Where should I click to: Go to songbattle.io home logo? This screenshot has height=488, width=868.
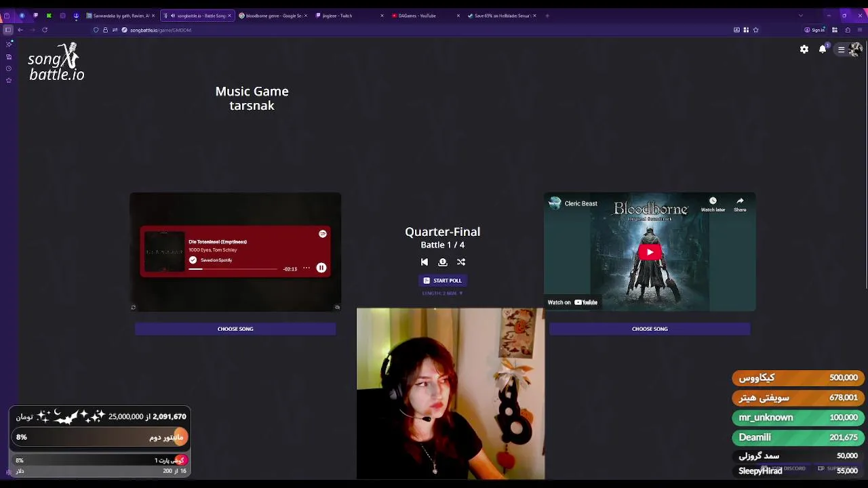(56, 62)
